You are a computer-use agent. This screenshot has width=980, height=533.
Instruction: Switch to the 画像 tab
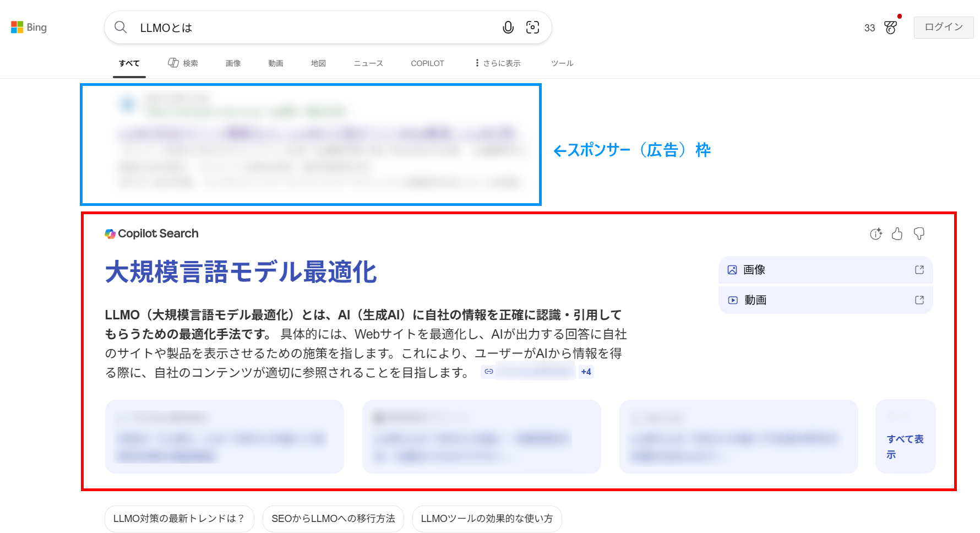(x=233, y=63)
